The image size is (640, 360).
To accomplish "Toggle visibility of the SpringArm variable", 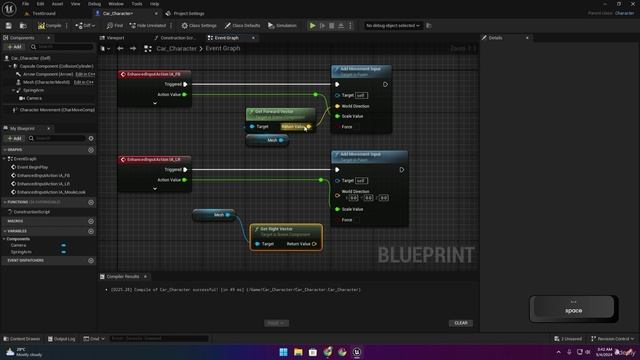I will point(64,252).
